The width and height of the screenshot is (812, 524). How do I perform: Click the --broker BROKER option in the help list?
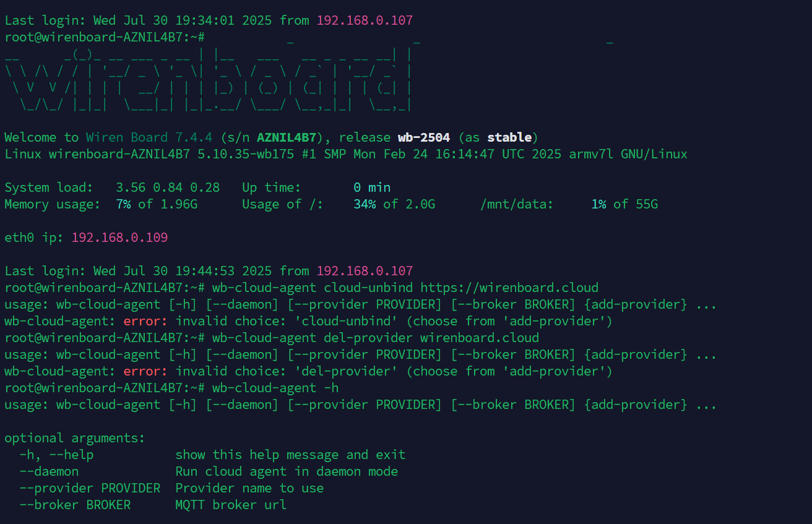75,505
